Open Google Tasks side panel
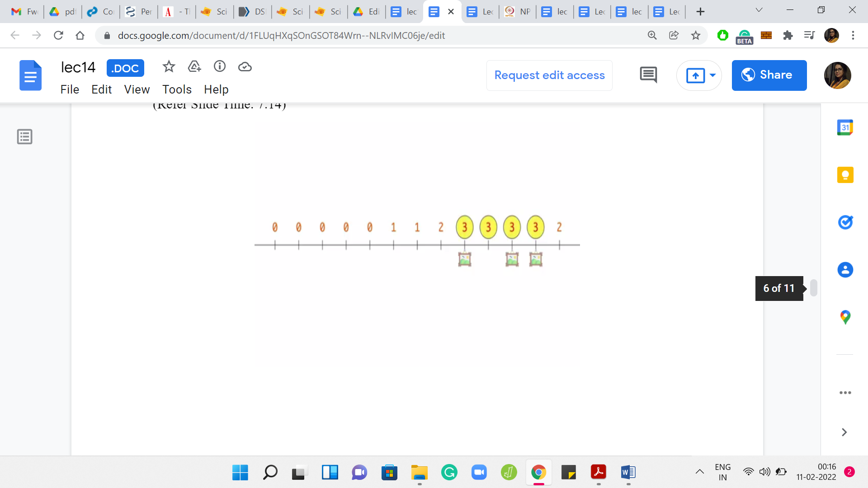 click(x=845, y=222)
